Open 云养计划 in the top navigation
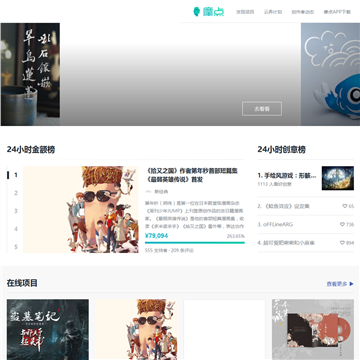 [x=273, y=12]
